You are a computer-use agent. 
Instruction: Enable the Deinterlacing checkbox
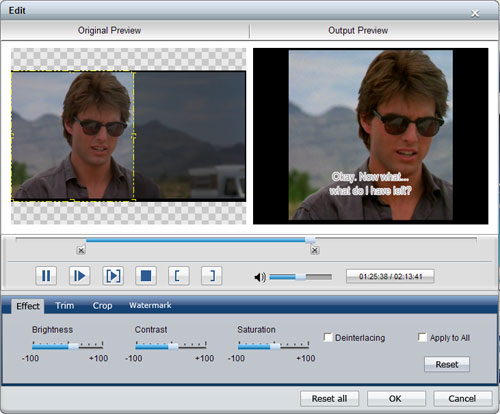328,337
